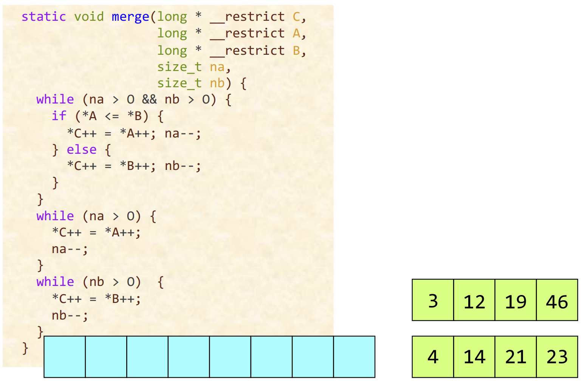The height and width of the screenshot is (383, 588).
Task: Click the array cell containing 23
Action: [x=557, y=357]
